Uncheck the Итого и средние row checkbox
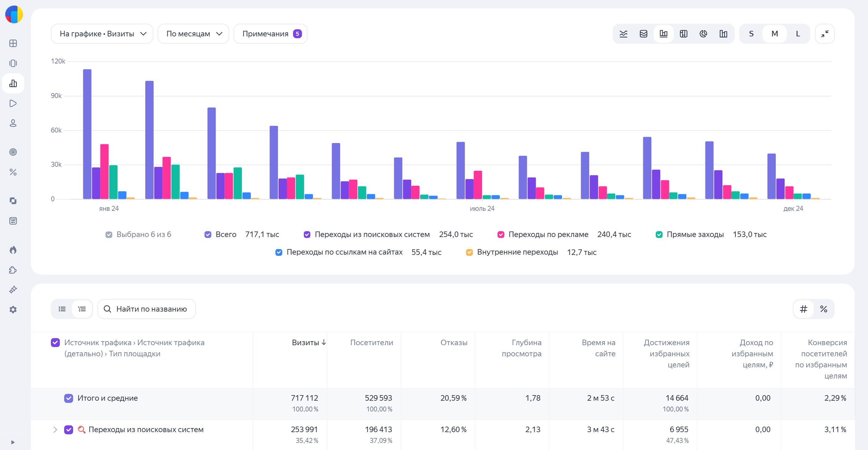Viewport: 868px width, 450px height. [x=68, y=398]
